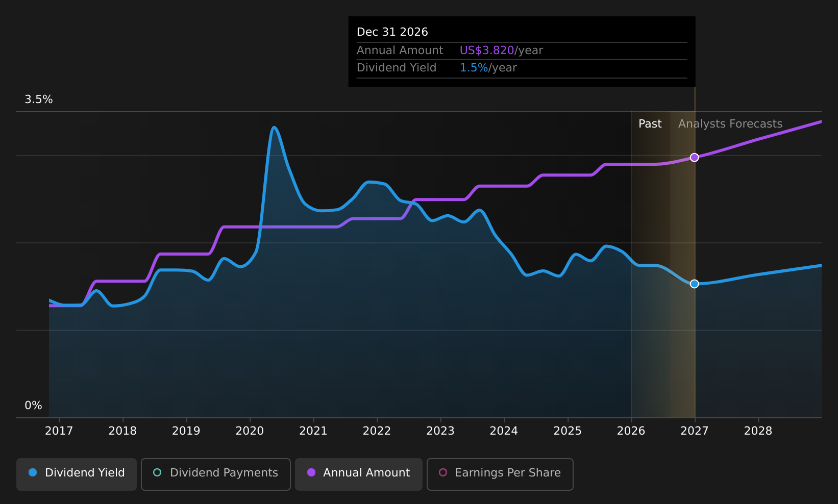This screenshot has height=504, width=838.
Task: Select the 2028 x-axis year label
Action: [x=758, y=431]
